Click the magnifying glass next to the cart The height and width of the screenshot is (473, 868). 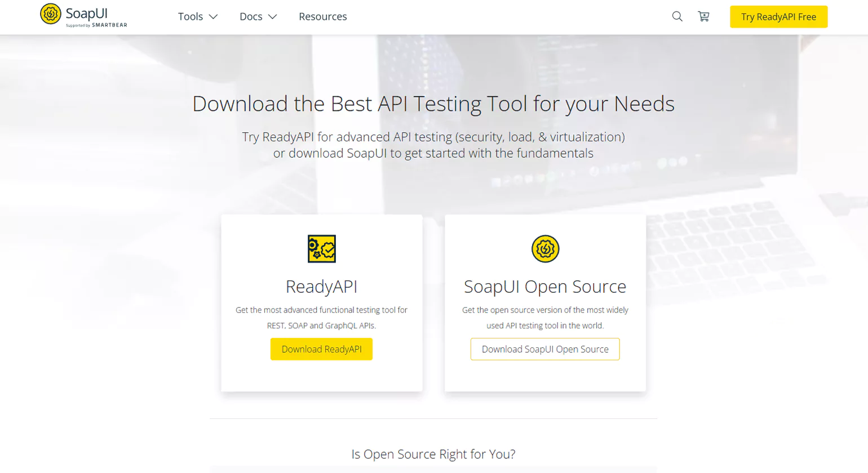tap(677, 16)
